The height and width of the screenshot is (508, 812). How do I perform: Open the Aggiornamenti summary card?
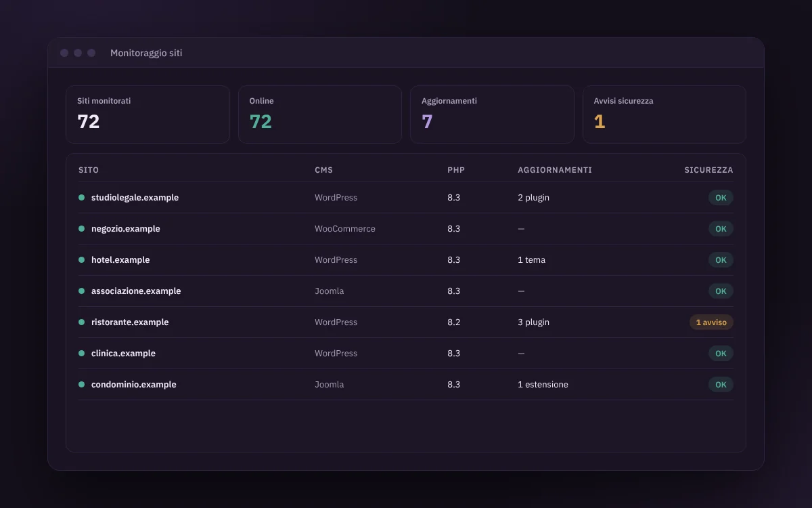pos(492,114)
